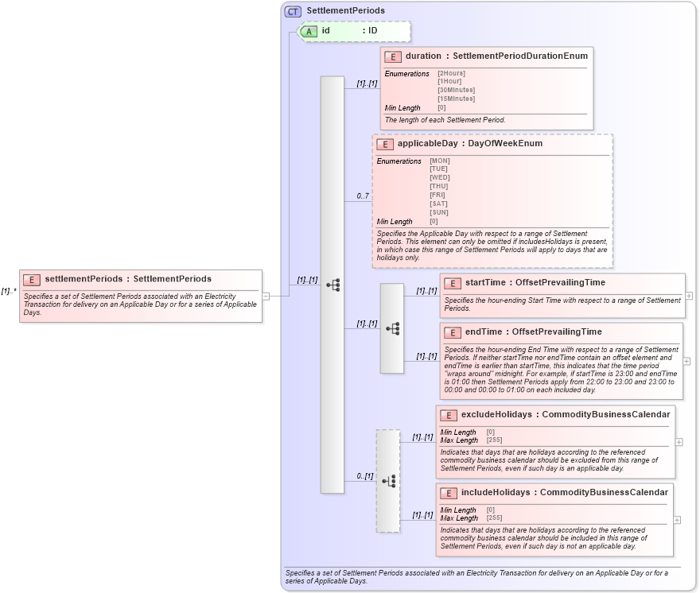Screen dimensions: 700x593
Task: Expand the includeHolidays element plus box
Action: pyautogui.click(x=677, y=520)
